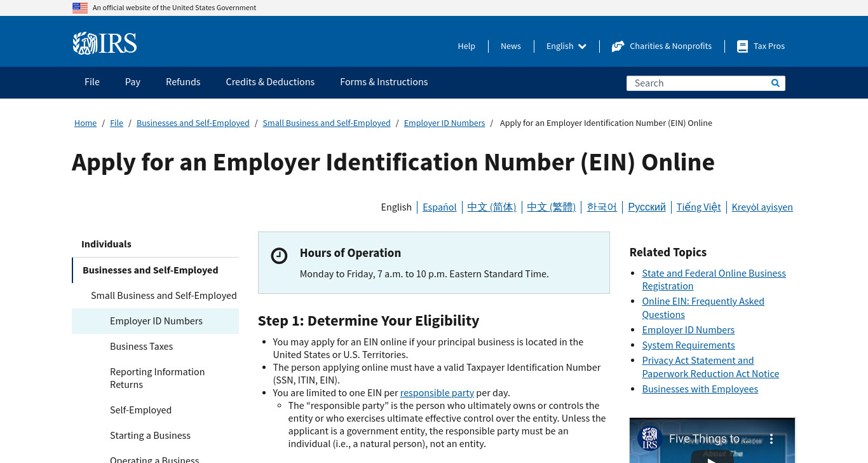This screenshot has width=868, height=463.
Task: Switch page language to Español
Action: coord(440,207)
